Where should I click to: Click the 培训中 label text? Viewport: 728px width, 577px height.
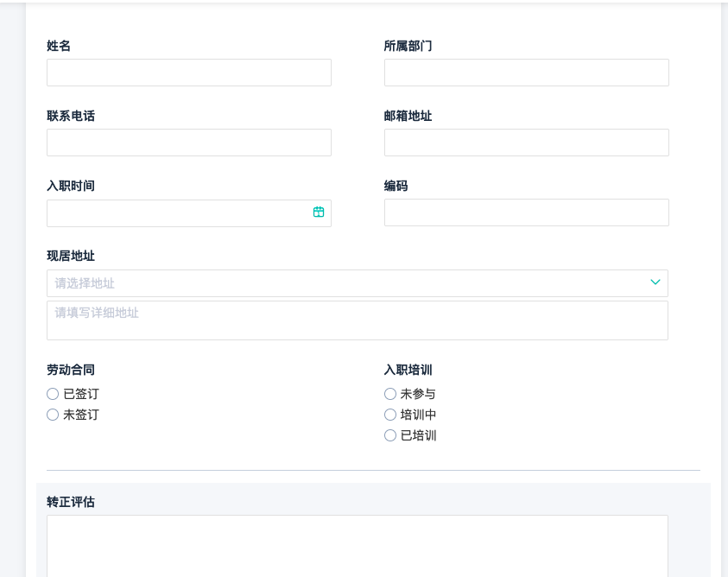click(419, 415)
